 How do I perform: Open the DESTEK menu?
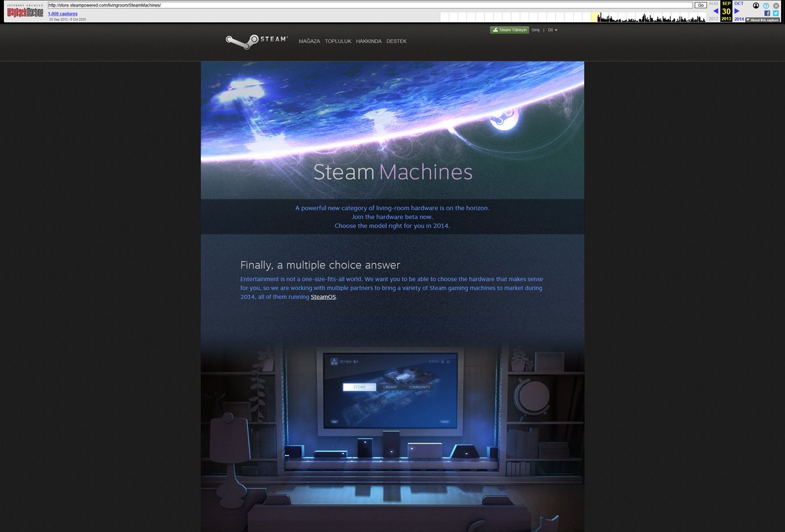(x=396, y=41)
